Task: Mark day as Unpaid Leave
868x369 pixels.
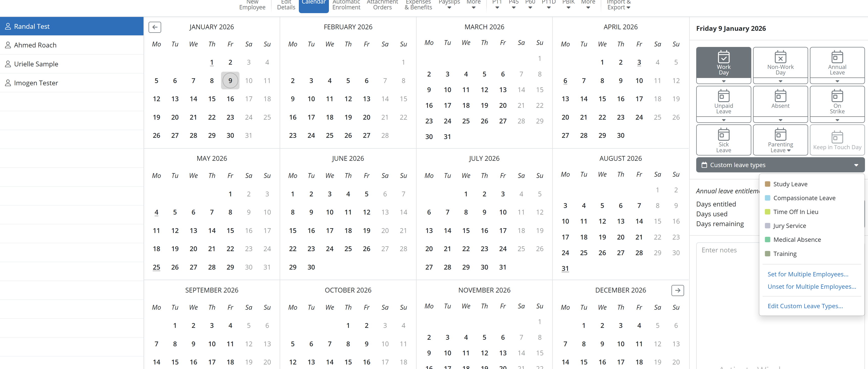Action: point(724,102)
